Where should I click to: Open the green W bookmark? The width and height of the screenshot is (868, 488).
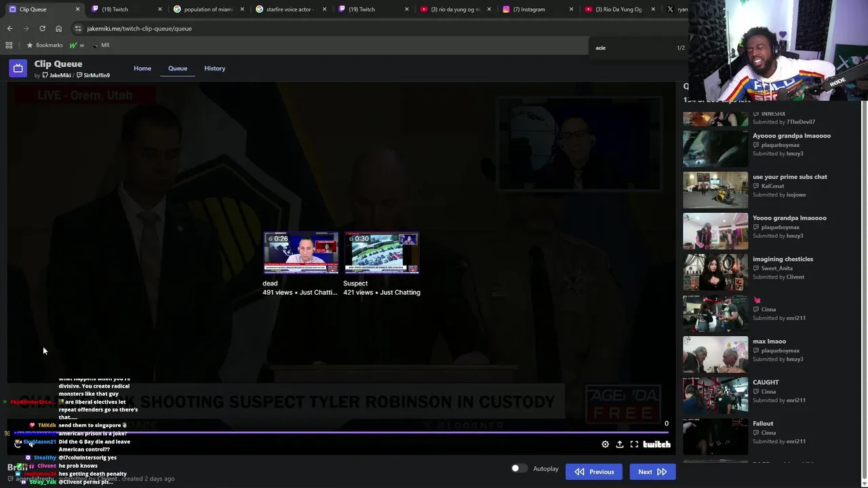point(77,45)
